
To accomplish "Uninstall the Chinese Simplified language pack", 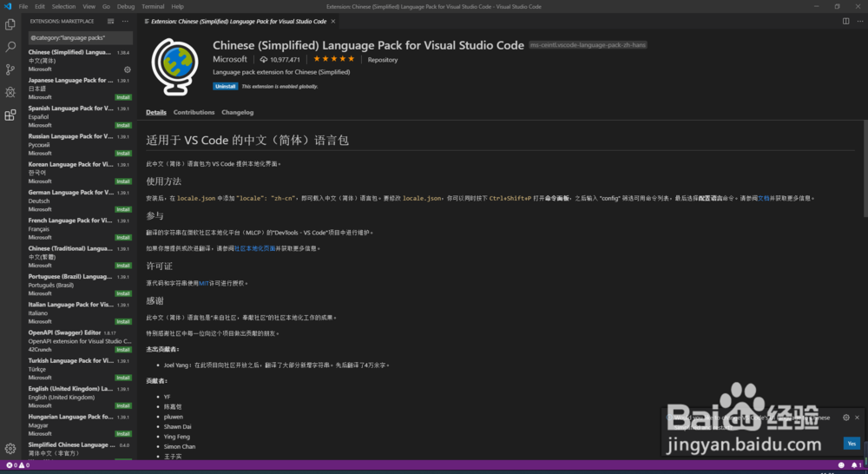I will pyautogui.click(x=226, y=87).
